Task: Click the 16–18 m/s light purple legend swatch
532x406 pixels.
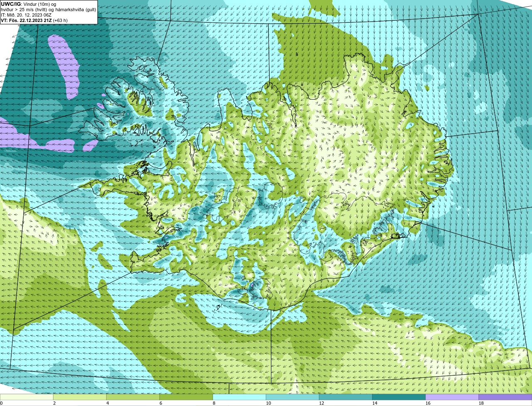Action: [x=452, y=397]
